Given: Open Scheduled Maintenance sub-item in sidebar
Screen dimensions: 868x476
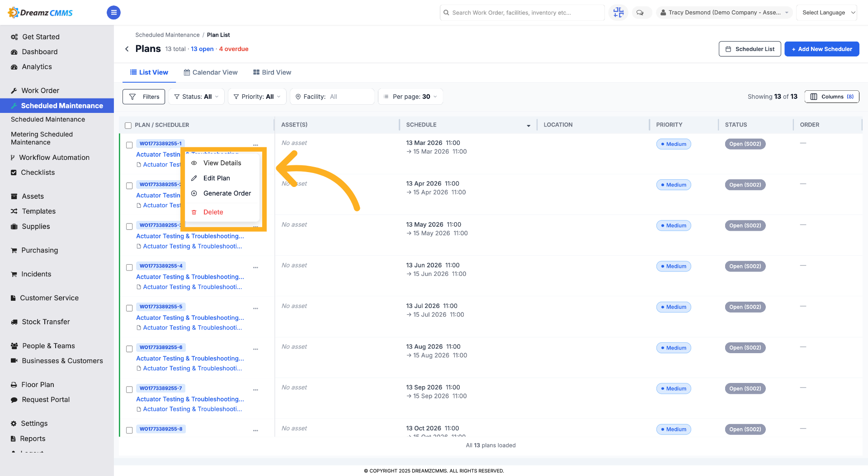Looking at the screenshot, I should (48, 119).
